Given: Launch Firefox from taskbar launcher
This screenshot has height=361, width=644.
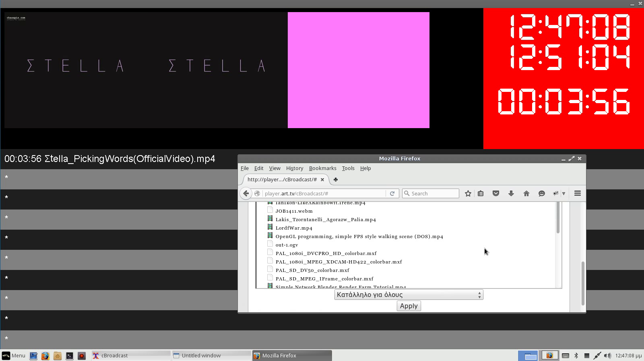Looking at the screenshot, I should [x=45, y=356].
